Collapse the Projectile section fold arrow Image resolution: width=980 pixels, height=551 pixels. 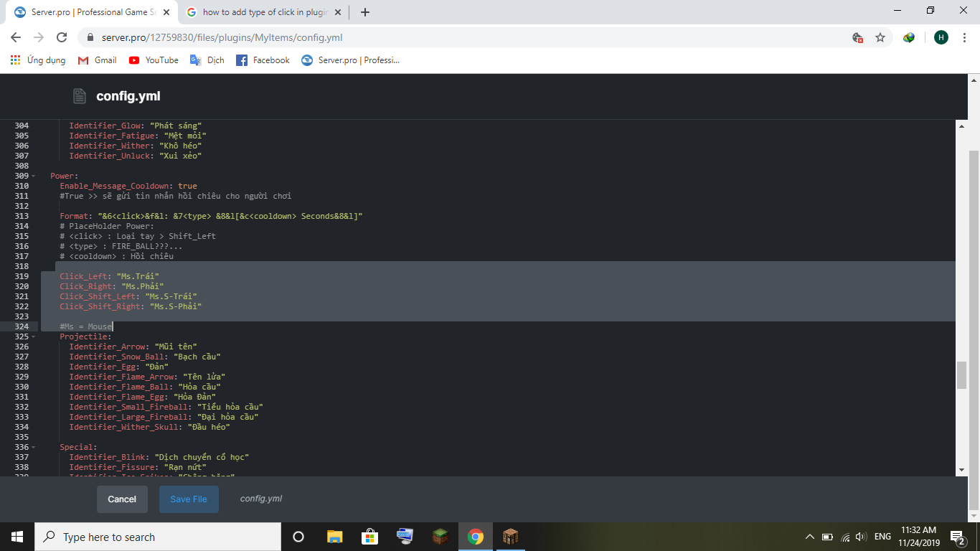click(34, 336)
